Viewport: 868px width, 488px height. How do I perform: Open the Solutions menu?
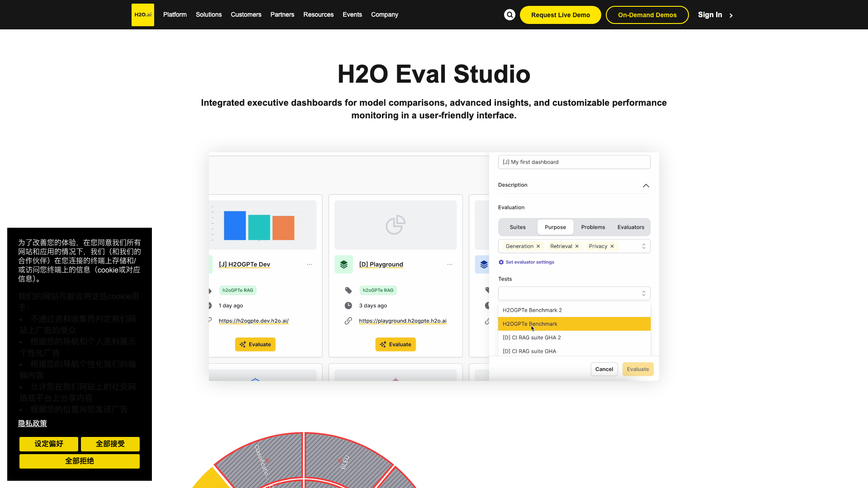(209, 14)
